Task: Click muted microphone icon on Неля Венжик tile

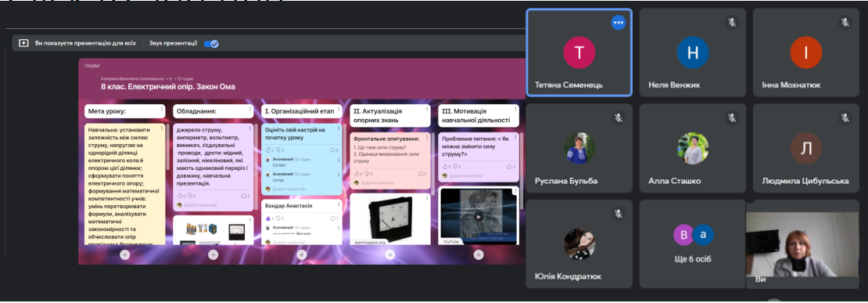Action: 732,23
